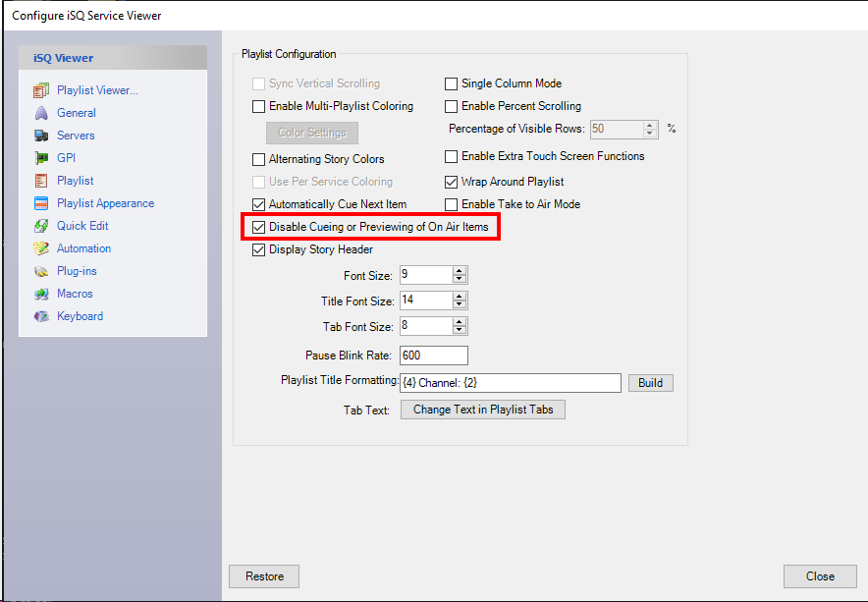The image size is (868, 602).
Task: Click the Pause Blink Rate field
Action: 433,356
